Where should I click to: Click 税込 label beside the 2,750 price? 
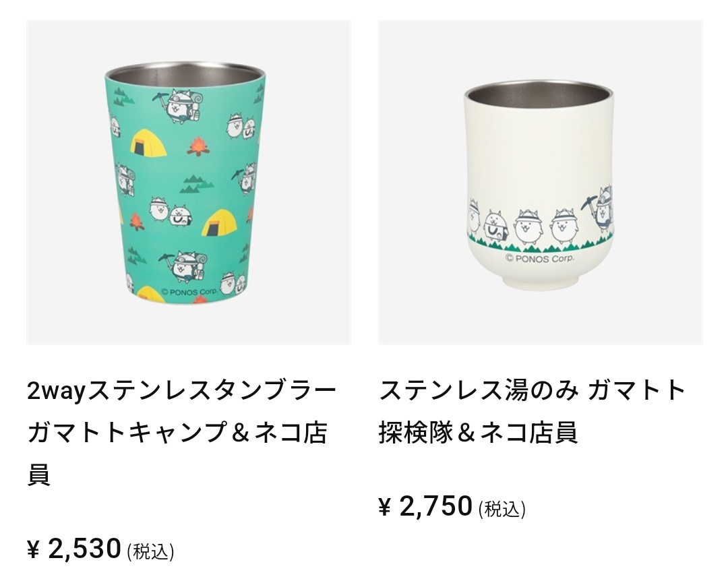click(502, 509)
